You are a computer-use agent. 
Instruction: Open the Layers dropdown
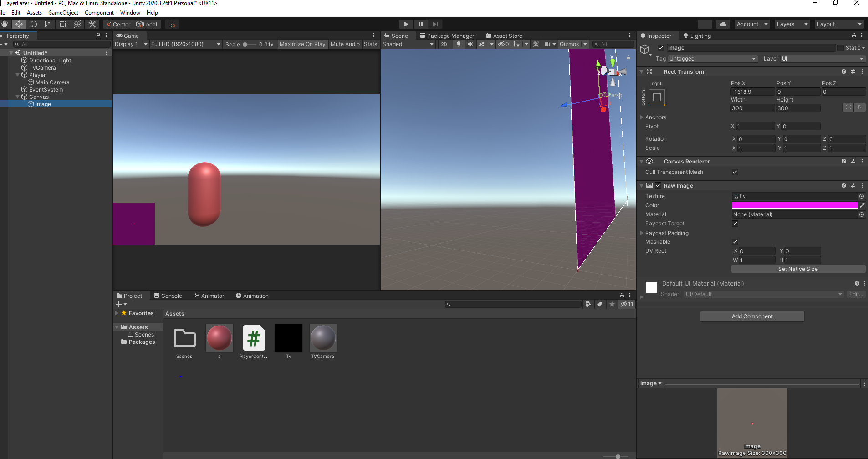(x=791, y=24)
